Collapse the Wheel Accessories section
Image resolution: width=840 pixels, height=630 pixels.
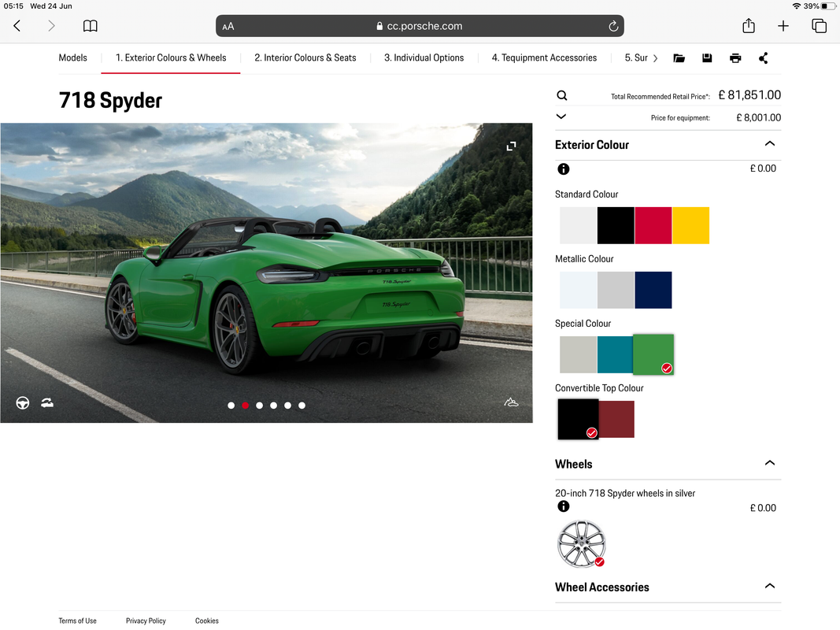point(770,586)
